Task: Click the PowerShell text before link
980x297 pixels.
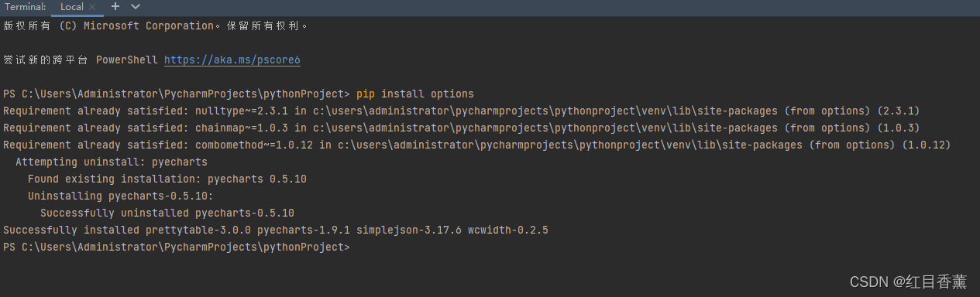Action: [x=127, y=60]
